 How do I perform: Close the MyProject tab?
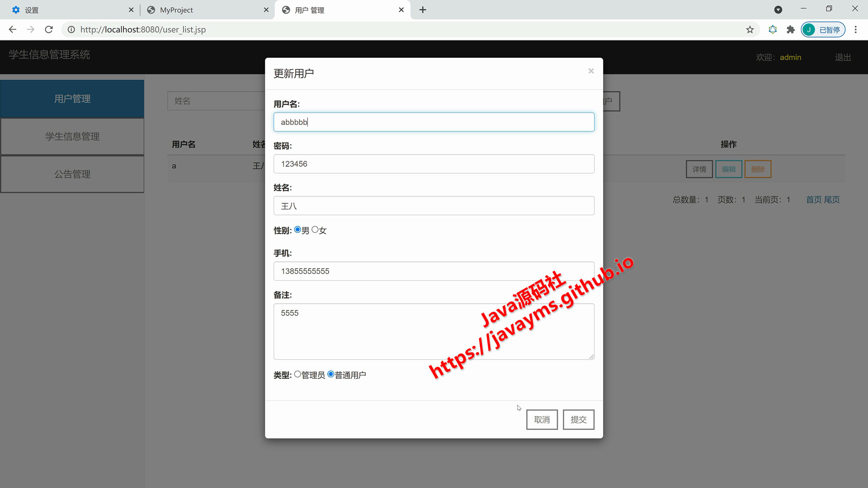tap(266, 9)
